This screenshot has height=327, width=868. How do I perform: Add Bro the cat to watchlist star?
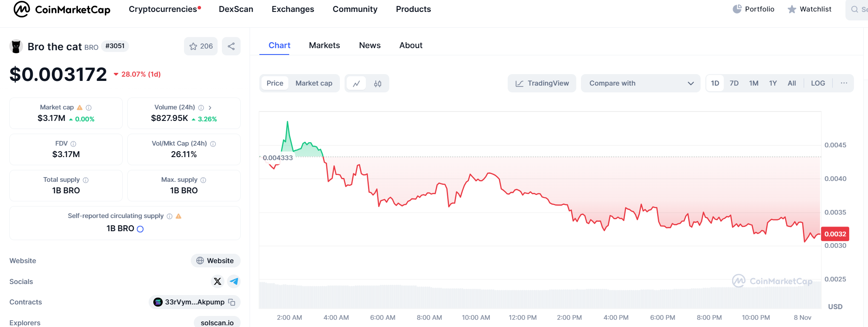[201, 46]
